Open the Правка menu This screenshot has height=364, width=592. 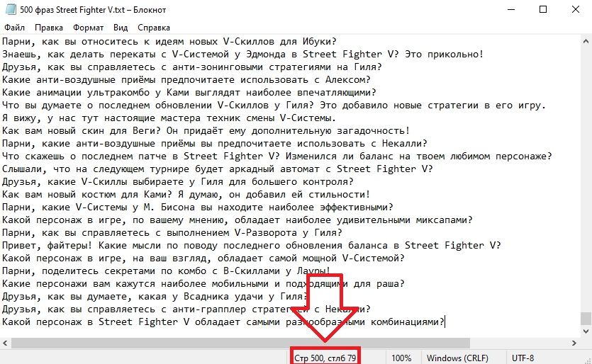click(x=49, y=28)
